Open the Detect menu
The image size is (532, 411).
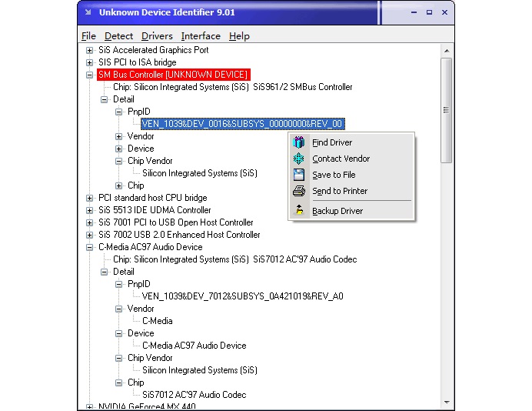point(118,36)
